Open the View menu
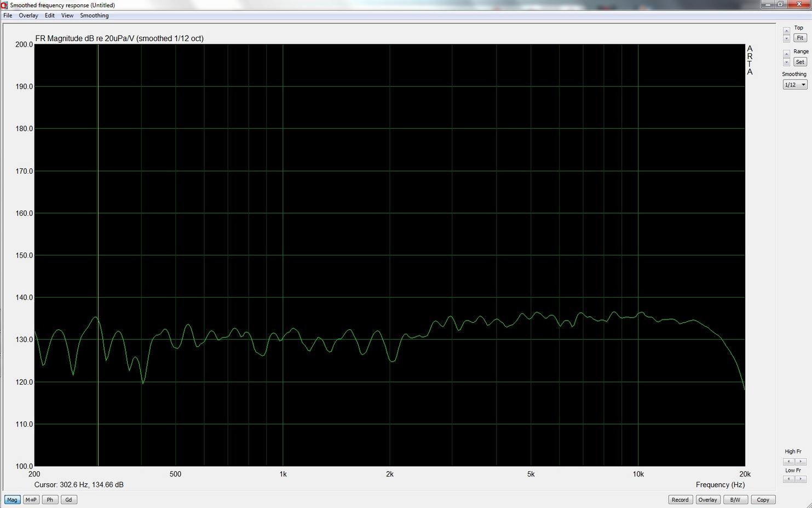The image size is (812, 508). 67,15
